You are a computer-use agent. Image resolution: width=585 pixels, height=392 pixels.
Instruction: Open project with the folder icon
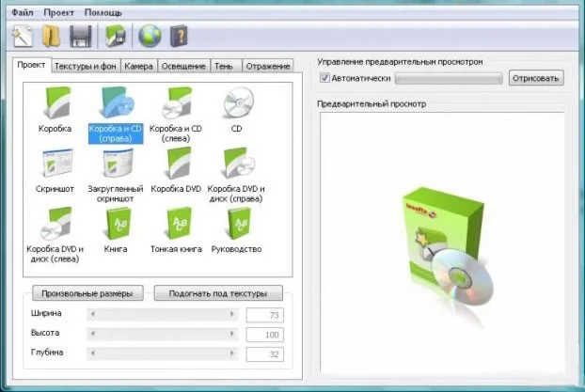[51, 36]
